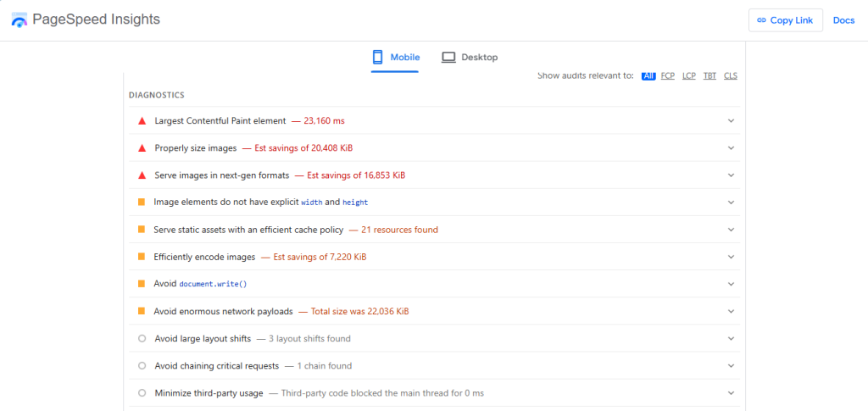Image resolution: width=868 pixels, height=411 pixels.
Task: Click the '23,160 ms' LCP value
Action: pyautogui.click(x=325, y=120)
